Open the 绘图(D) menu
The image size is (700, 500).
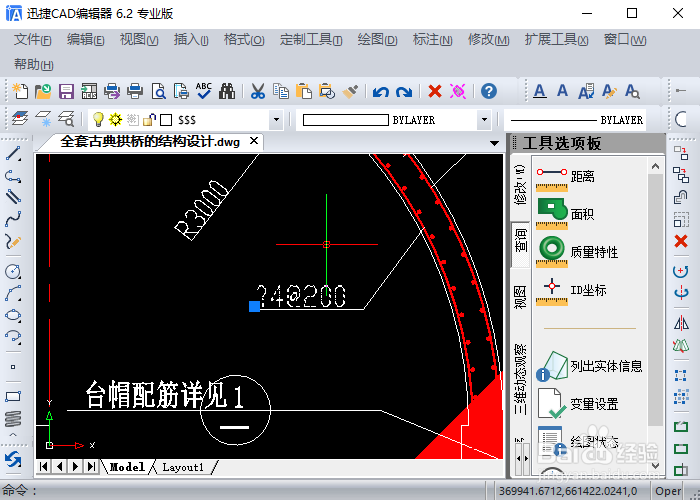377,40
